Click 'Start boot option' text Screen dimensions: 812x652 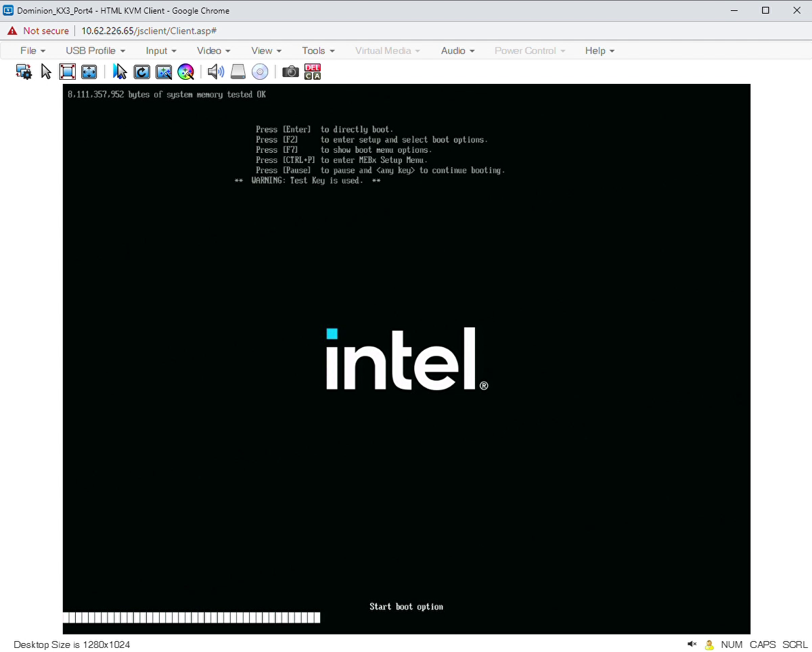click(x=406, y=607)
